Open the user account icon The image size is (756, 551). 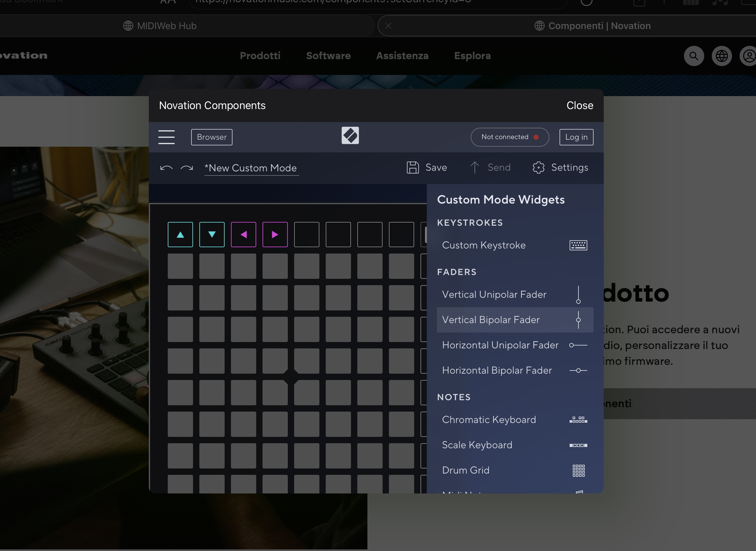click(749, 56)
